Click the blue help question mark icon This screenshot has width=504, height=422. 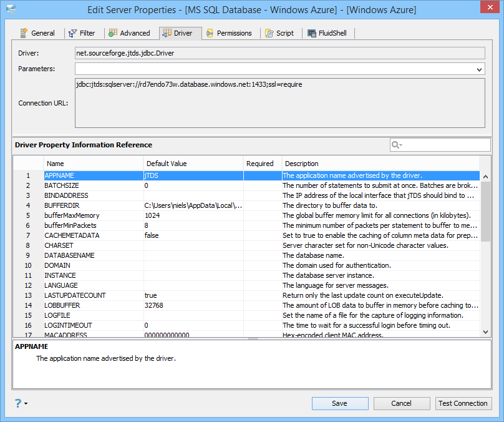pyautogui.click(x=18, y=403)
